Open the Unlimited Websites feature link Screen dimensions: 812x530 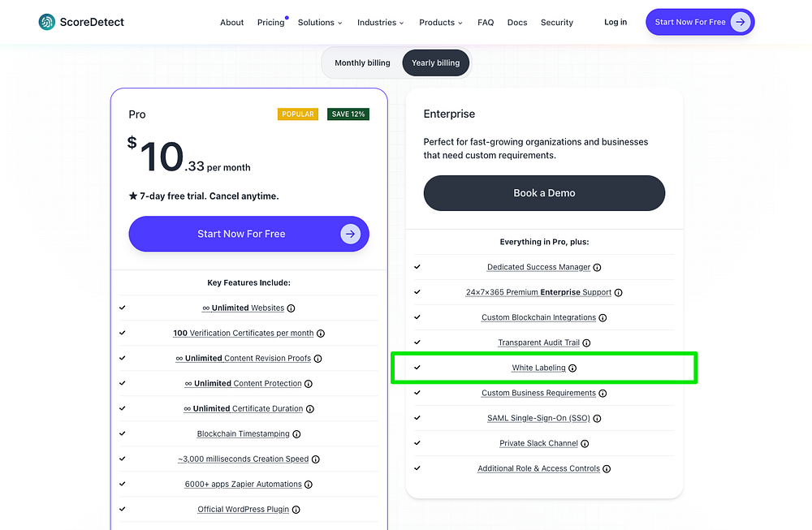click(x=244, y=308)
